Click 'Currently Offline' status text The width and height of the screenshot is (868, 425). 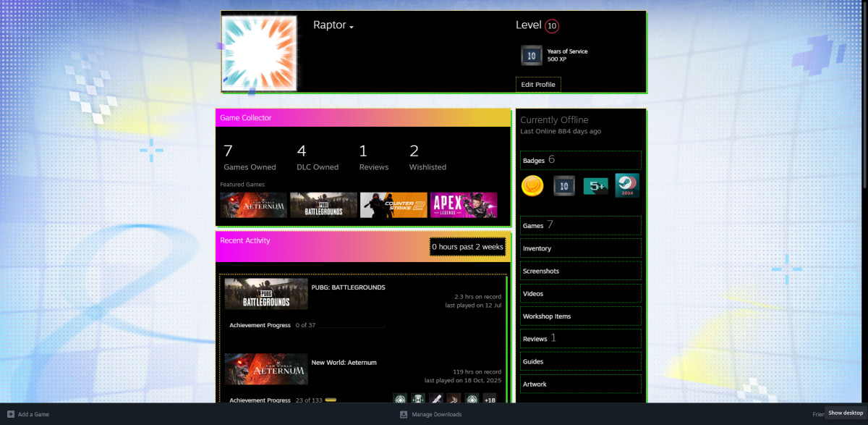click(x=554, y=120)
